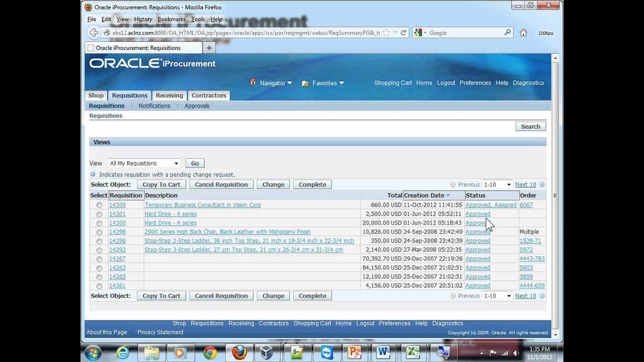Viewport: 644px width, 362px height.
Task: Open the Notifications subtab
Action: [x=154, y=106]
